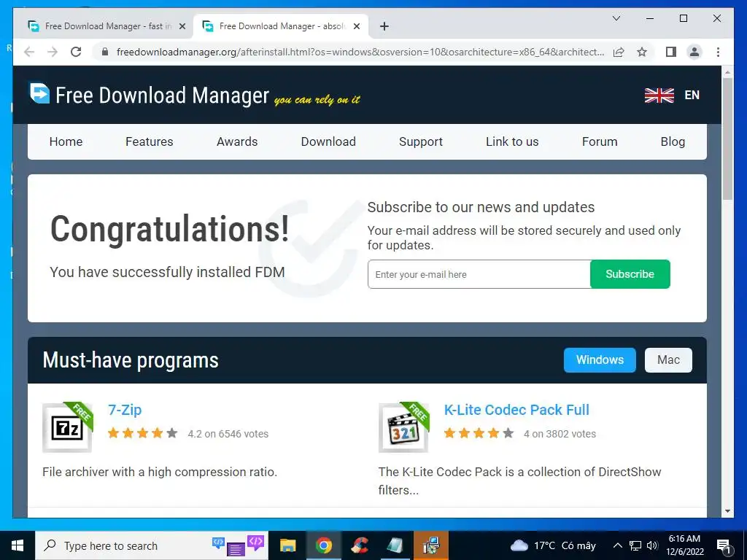Viewport: 747px width, 560px height.
Task: Click the page scrollbar thumb
Action: pyautogui.click(x=727, y=138)
